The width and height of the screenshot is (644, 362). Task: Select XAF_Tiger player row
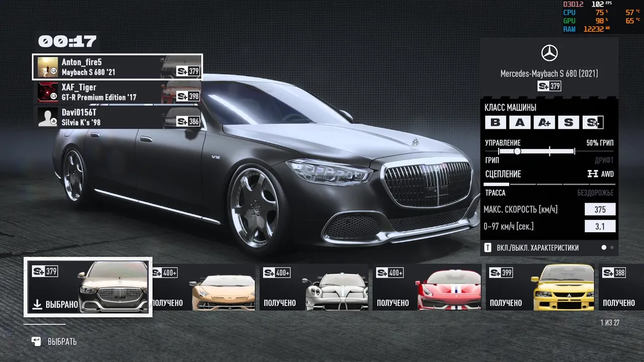coord(119,92)
